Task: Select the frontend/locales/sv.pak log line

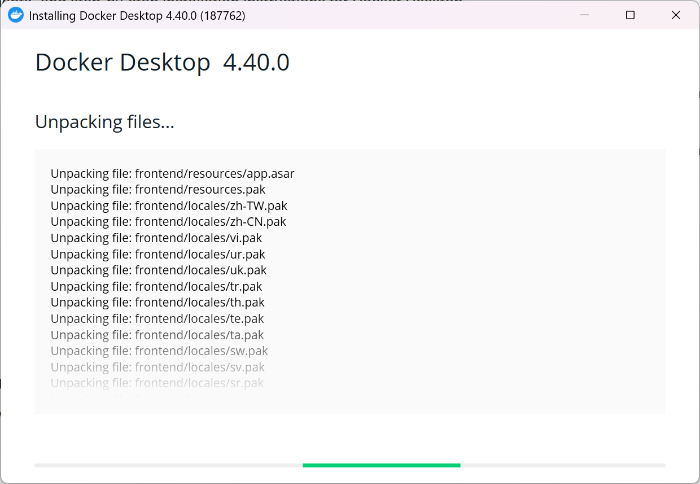Action: [158, 367]
